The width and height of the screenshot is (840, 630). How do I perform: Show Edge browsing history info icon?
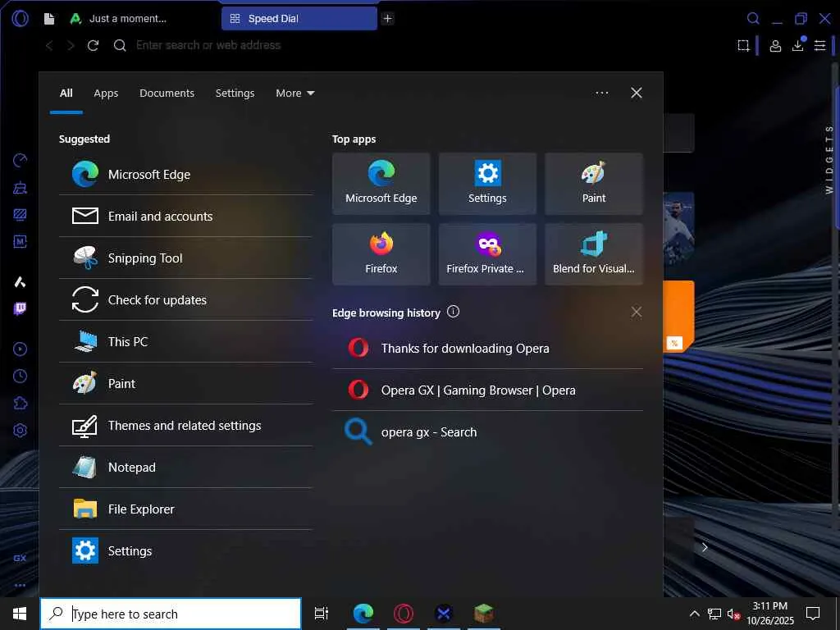[x=453, y=312]
